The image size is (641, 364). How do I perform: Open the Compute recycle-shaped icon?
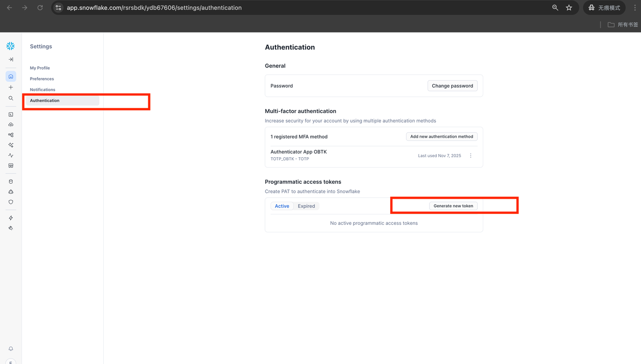point(11,192)
